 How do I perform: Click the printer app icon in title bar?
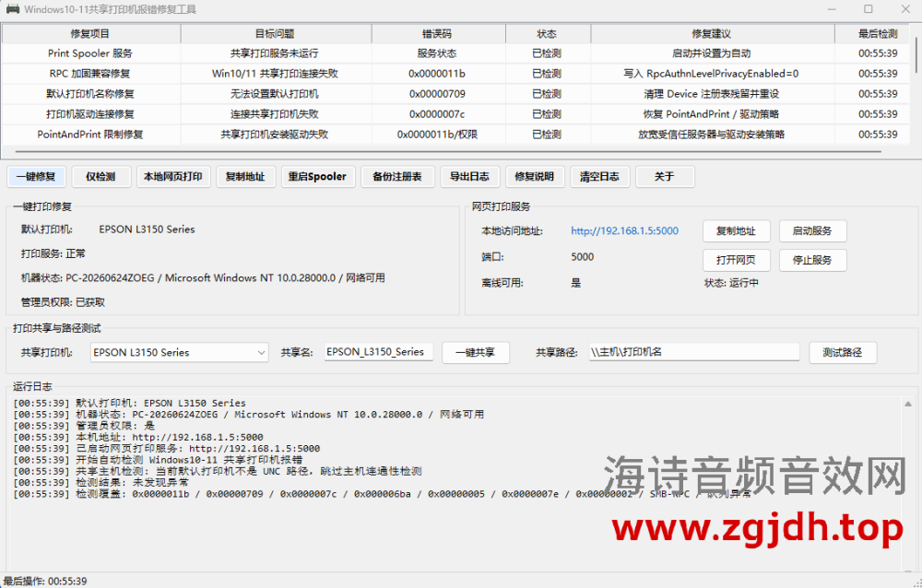12,9
